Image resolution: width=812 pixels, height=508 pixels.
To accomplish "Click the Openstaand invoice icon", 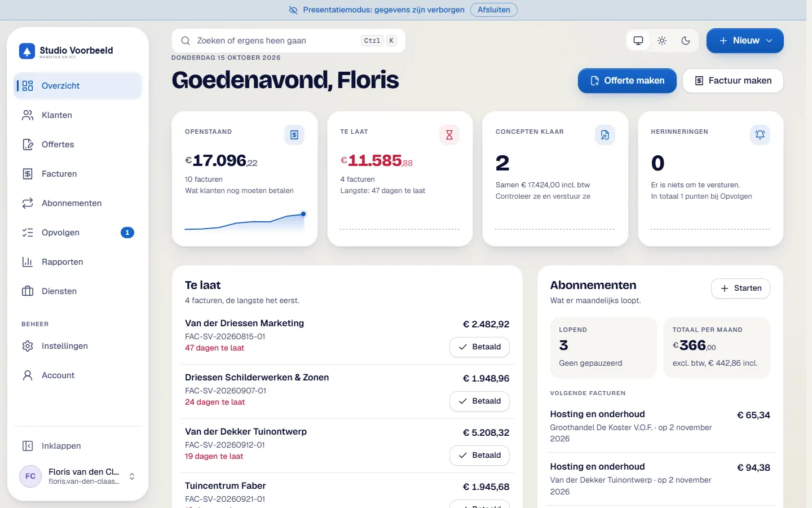I will coord(294,135).
